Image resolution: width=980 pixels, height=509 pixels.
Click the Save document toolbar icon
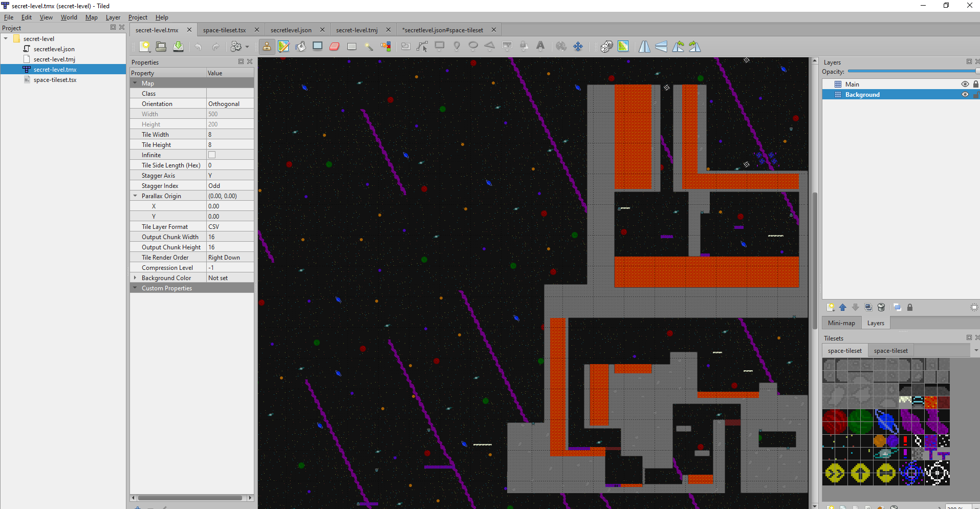(178, 47)
